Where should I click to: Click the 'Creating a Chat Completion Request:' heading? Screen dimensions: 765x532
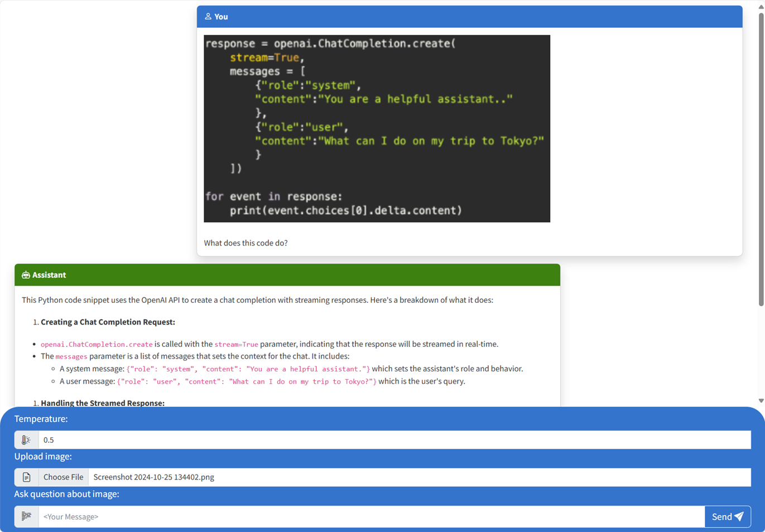[x=108, y=322]
